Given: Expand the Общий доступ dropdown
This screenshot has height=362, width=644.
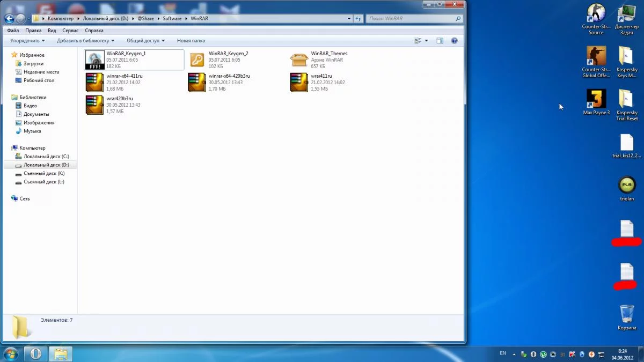Looking at the screenshot, I should pos(145,41).
